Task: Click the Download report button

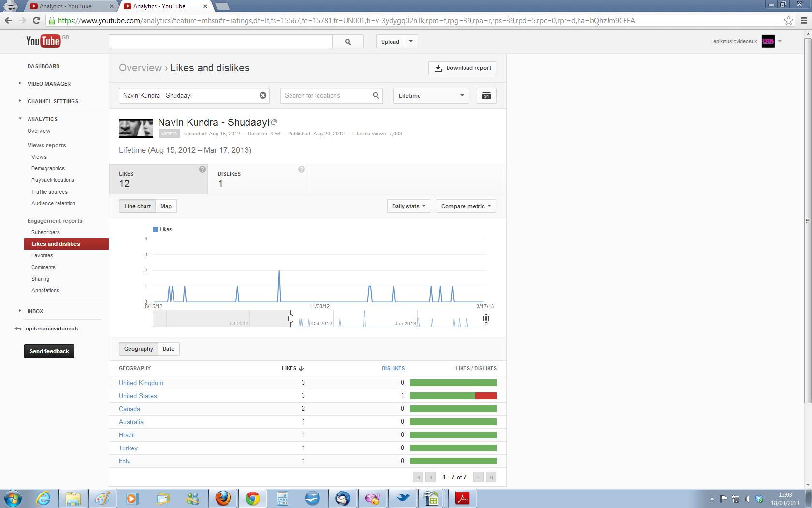Action: (x=463, y=68)
